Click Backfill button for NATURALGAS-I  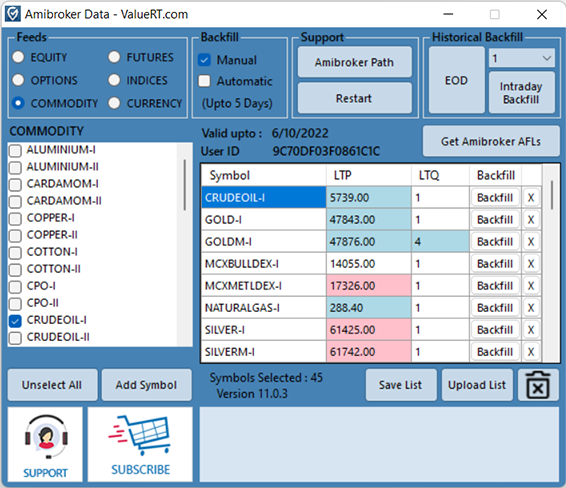[495, 308]
